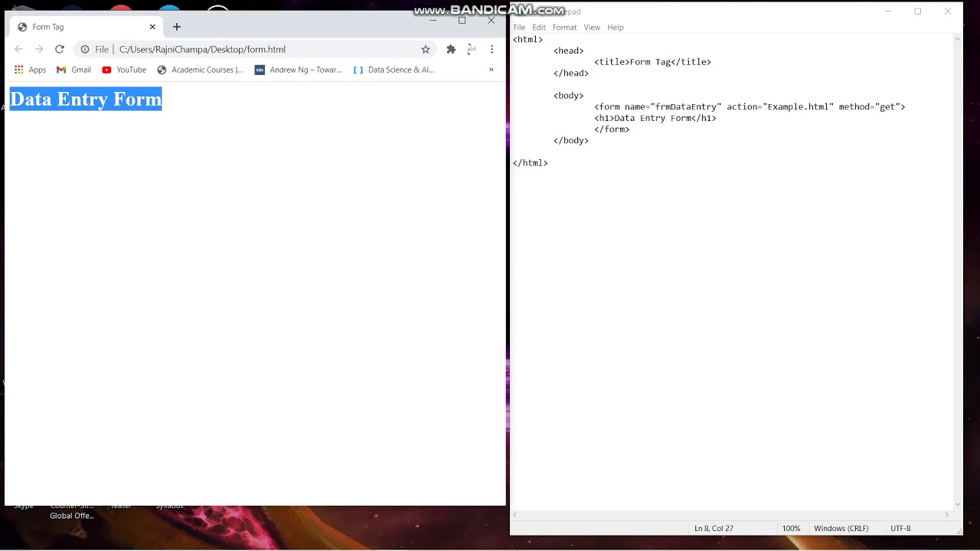Click Notepad vertical scroll up arrow

(x=958, y=38)
